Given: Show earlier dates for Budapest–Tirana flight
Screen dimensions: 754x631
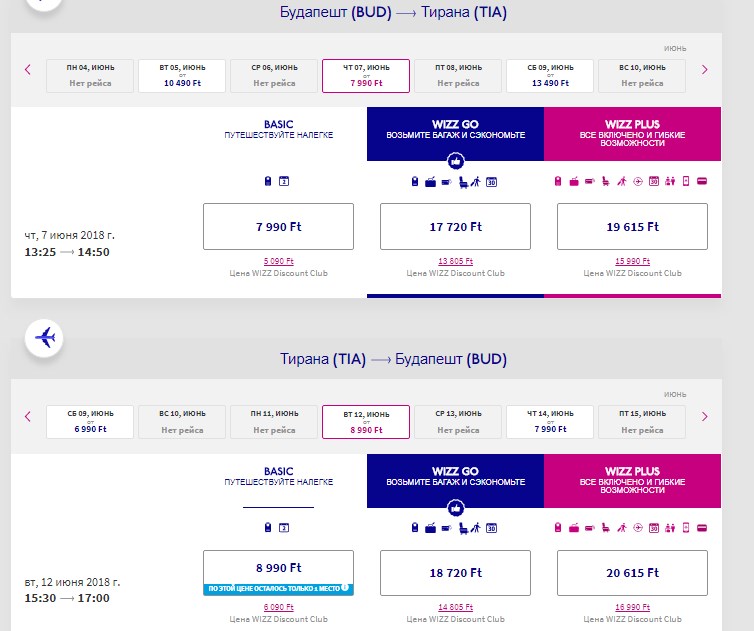Looking at the screenshot, I should 28,70.
